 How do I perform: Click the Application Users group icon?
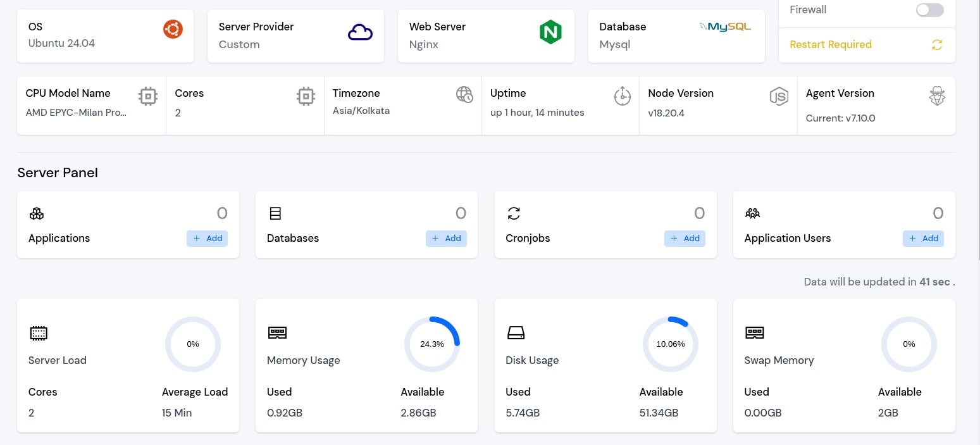(x=752, y=213)
